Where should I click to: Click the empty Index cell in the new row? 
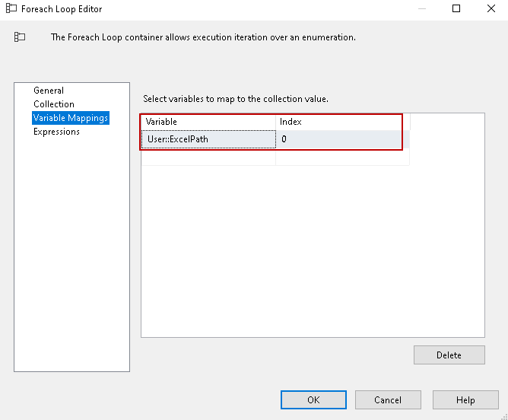click(x=342, y=158)
